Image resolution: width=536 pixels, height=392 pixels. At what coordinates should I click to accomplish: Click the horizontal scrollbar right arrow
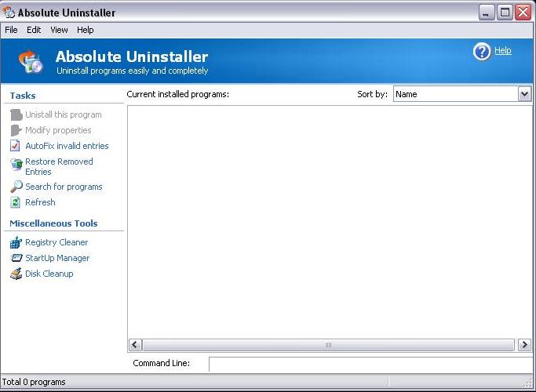pos(524,345)
